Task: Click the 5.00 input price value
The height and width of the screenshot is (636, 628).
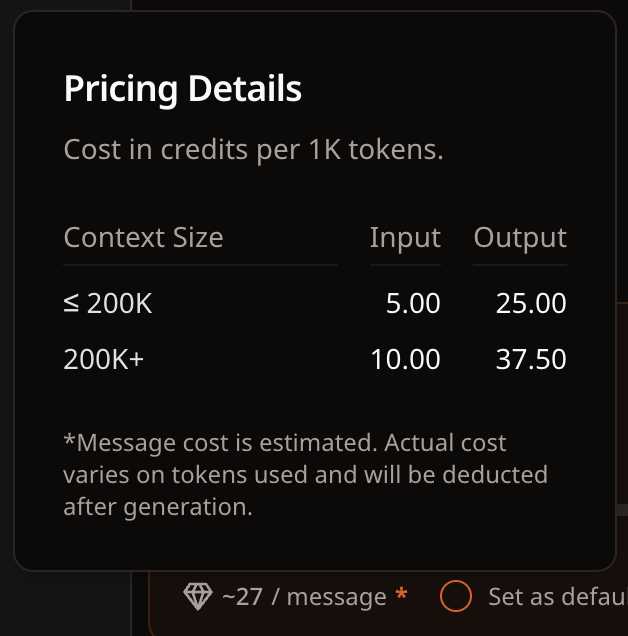Action: [x=413, y=304]
